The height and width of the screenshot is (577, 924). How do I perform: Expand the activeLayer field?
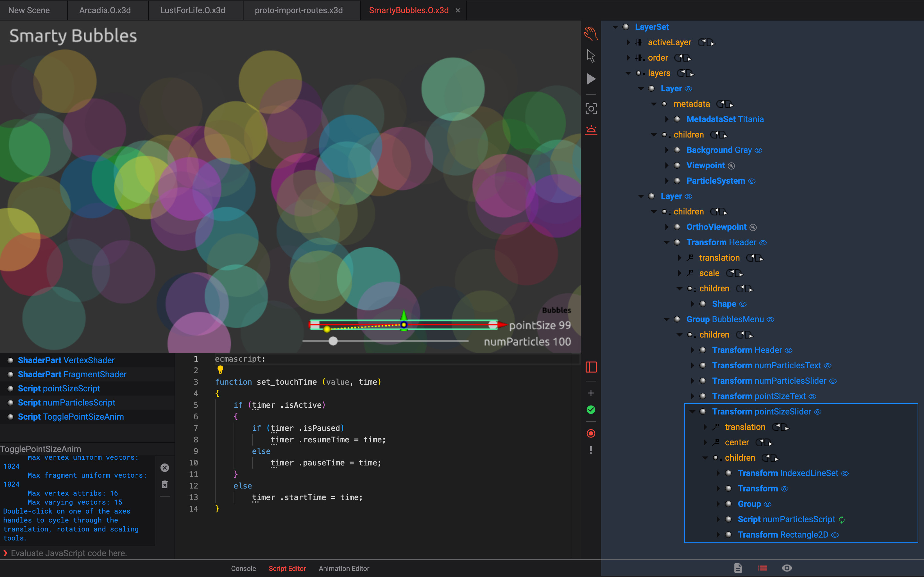[x=628, y=42]
